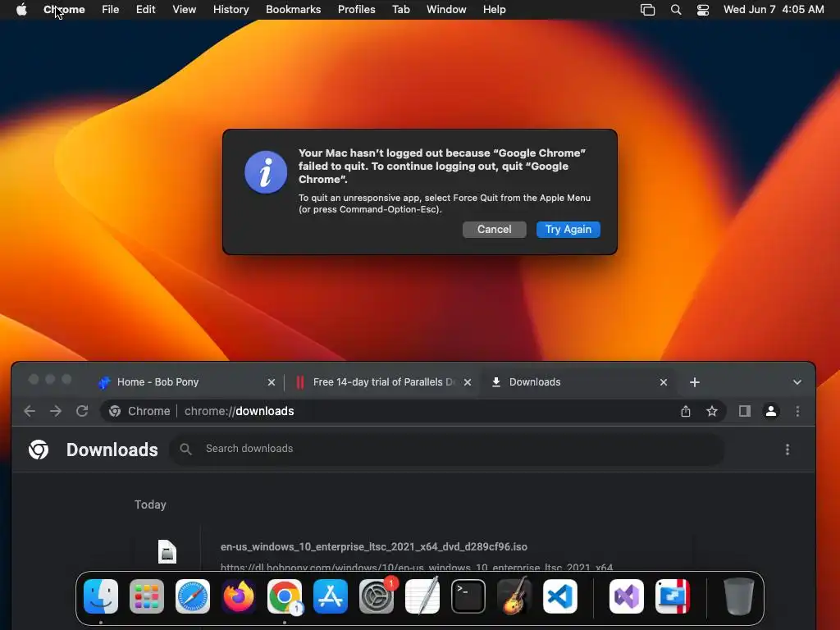Screen dimensions: 840x630
Task: Launch Firefox from the Dock
Action: [x=239, y=596]
